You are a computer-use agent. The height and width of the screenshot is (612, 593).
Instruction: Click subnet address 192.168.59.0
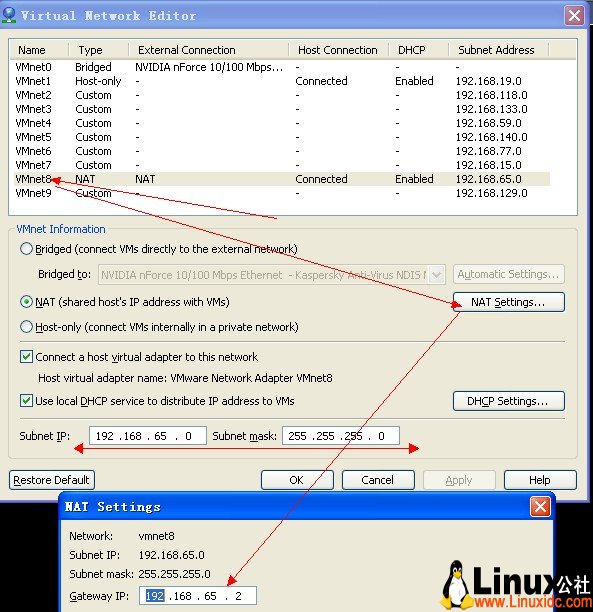[x=488, y=123]
